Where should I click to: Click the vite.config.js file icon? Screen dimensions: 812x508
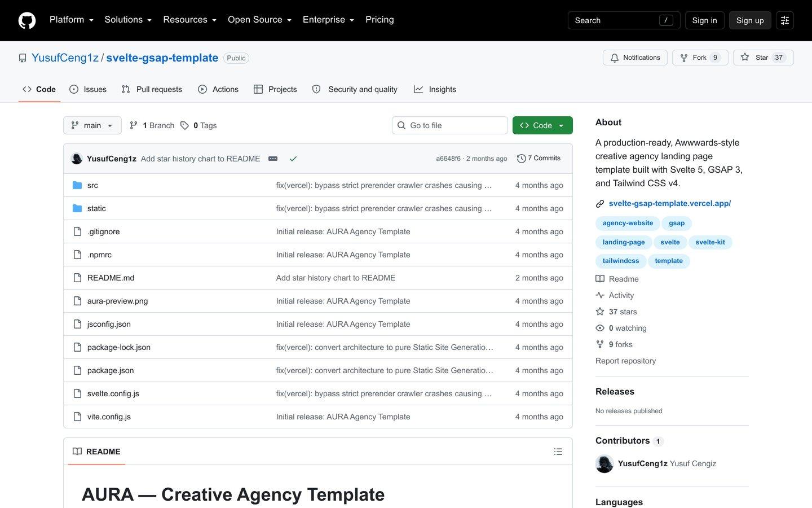[77, 417]
